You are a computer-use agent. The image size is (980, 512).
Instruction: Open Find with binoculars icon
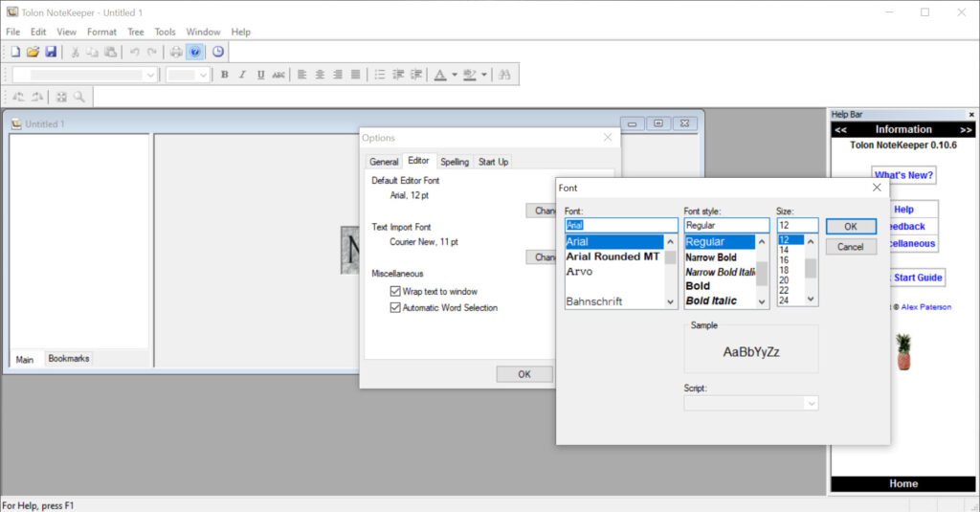tap(505, 75)
